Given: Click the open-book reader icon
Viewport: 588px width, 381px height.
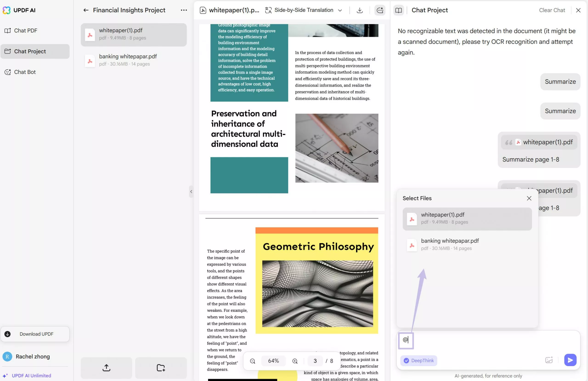Looking at the screenshot, I should pos(398,10).
